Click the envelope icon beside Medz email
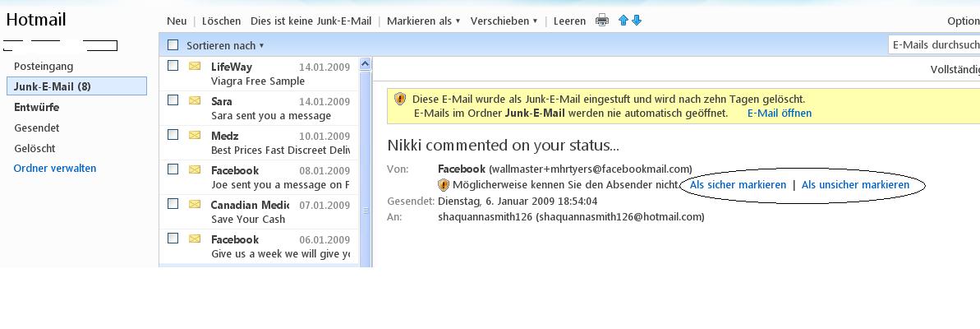Image resolution: width=980 pixels, height=329 pixels. (x=195, y=135)
